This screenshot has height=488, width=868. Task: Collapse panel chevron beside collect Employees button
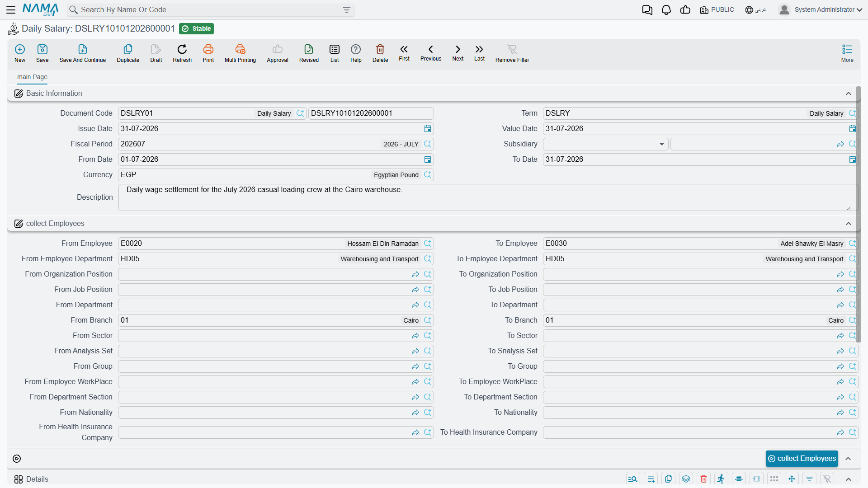[849, 459]
